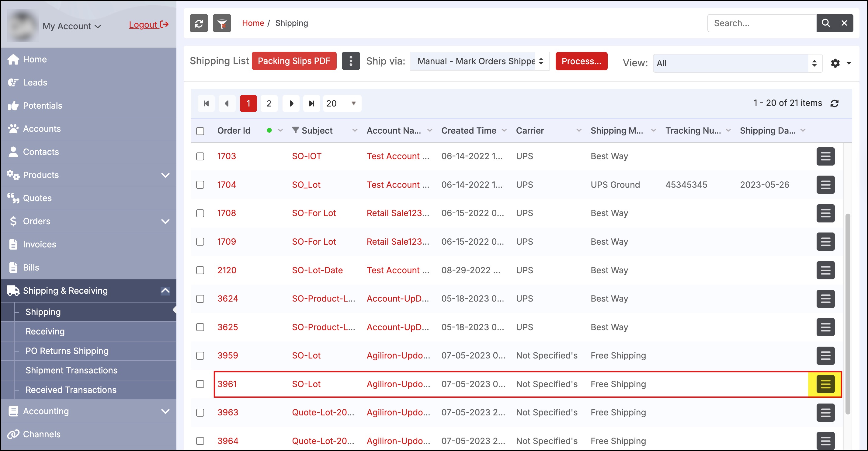The width and height of the screenshot is (868, 451).
Task: Open Leads in the sidebar
Action: (x=88, y=82)
